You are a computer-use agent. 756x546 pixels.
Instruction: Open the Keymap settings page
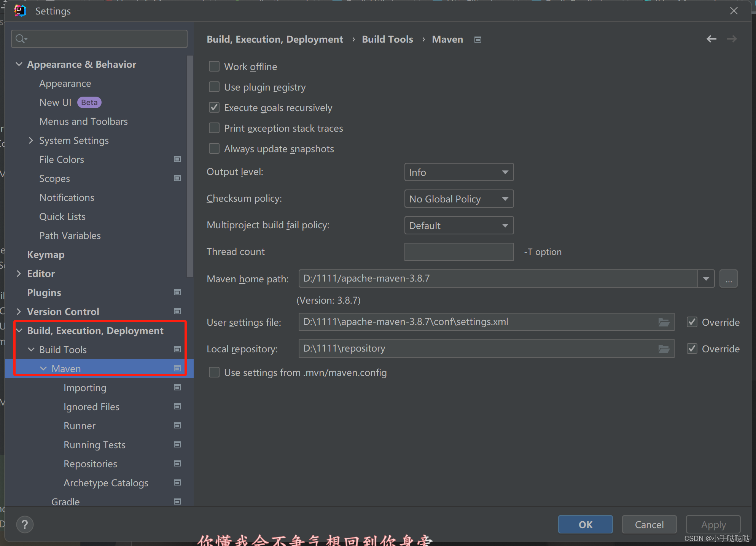click(x=46, y=255)
